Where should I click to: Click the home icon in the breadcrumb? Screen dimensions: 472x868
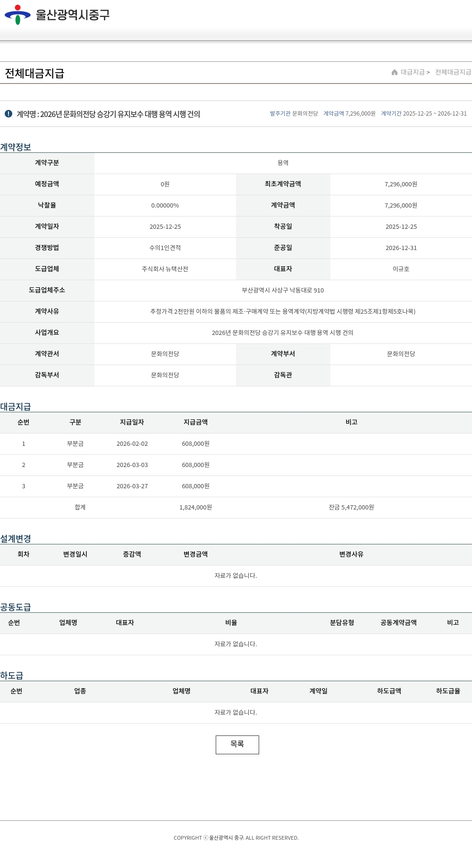click(395, 72)
